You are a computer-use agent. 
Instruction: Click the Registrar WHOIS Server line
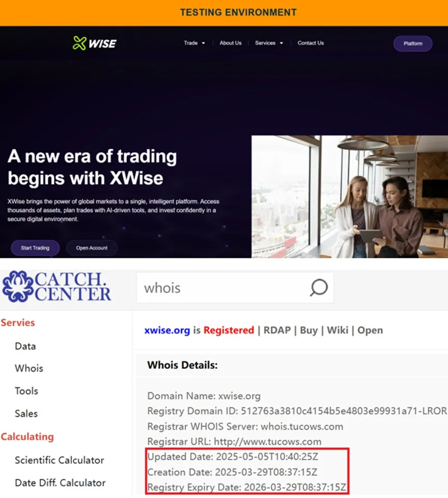pos(245,427)
